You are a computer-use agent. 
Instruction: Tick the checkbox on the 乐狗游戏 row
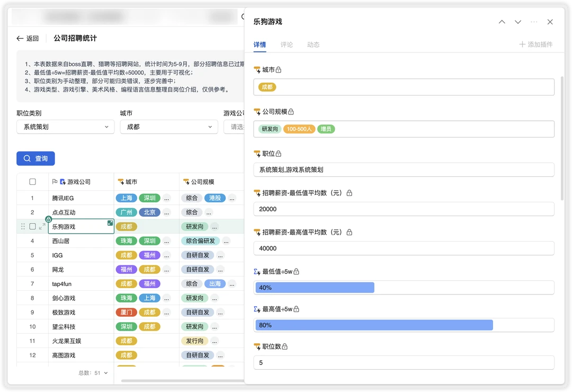(x=32, y=226)
